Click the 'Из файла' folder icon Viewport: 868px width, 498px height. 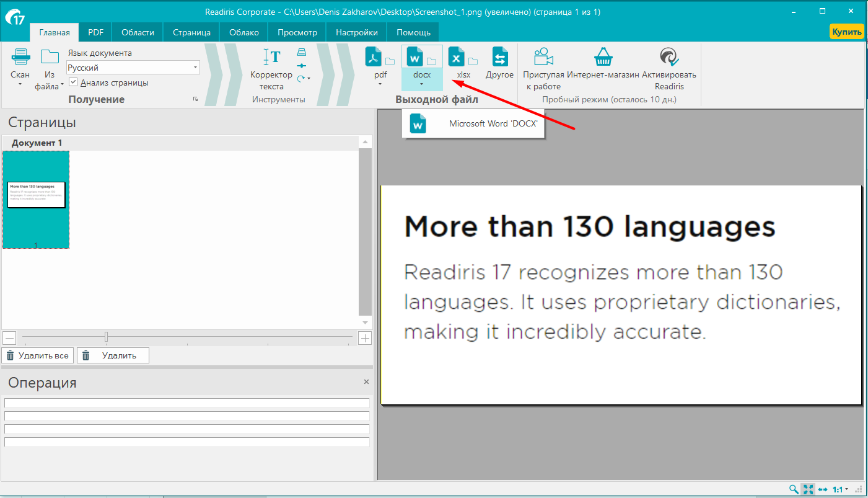pos(50,56)
